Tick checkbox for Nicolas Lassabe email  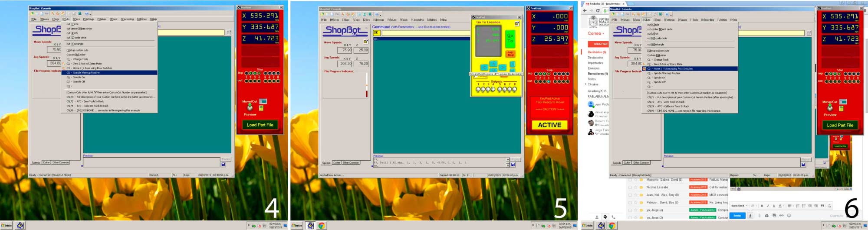630,187
